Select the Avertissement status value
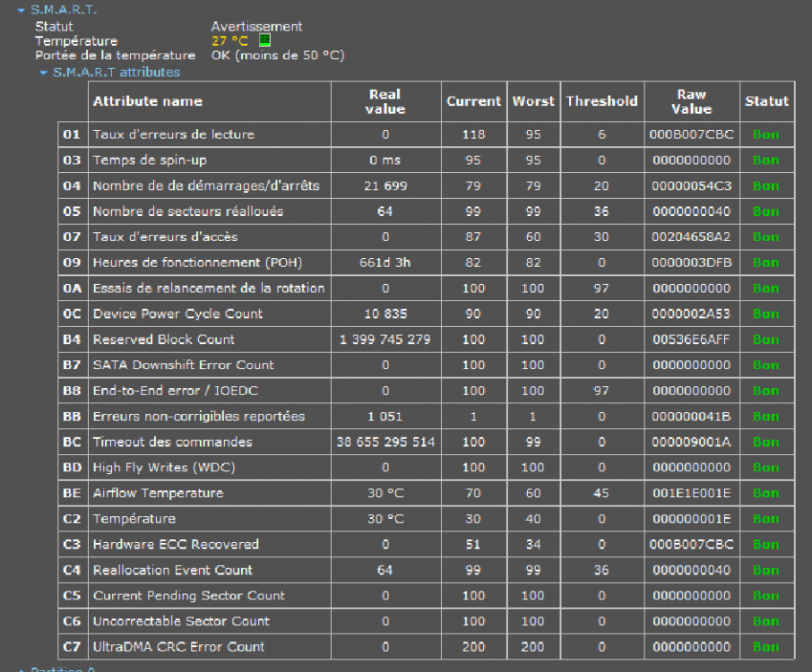The width and height of the screenshot is (812, 672). [x=256, y=26]
